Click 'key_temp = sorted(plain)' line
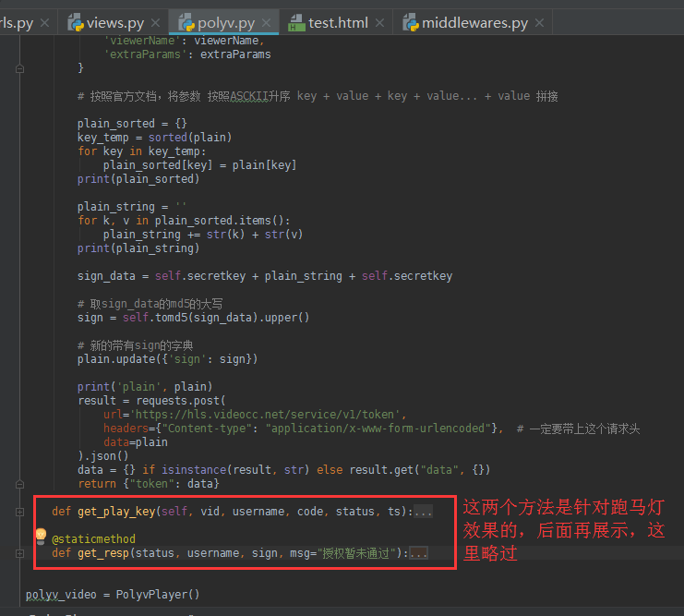 point(154,138)
